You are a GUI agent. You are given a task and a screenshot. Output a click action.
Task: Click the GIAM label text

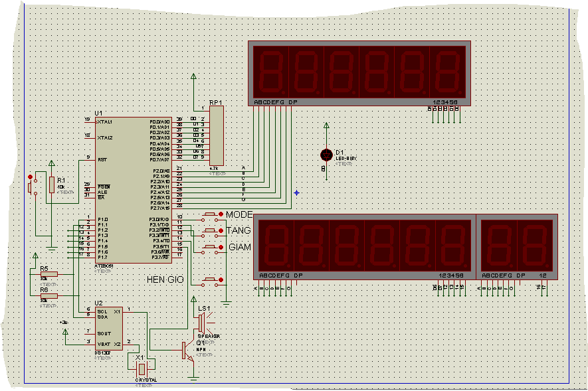pos(240,247)
